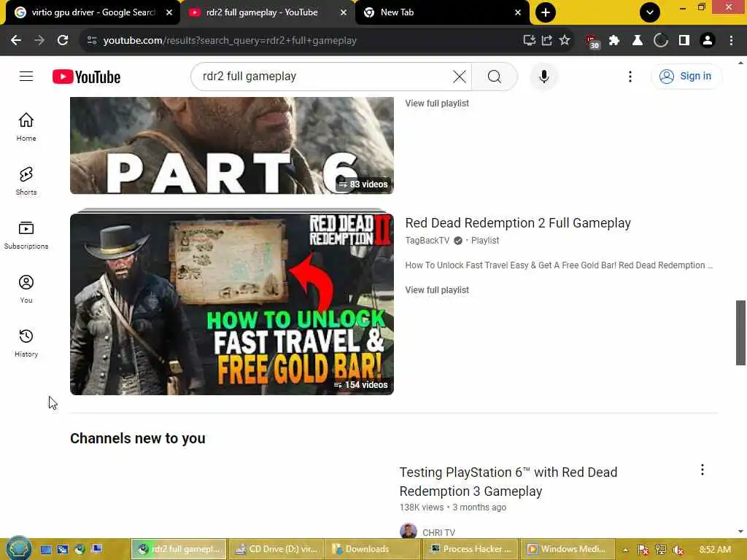Show hidden system tray icons
The image size is (747, 560).
coord(625,550)
